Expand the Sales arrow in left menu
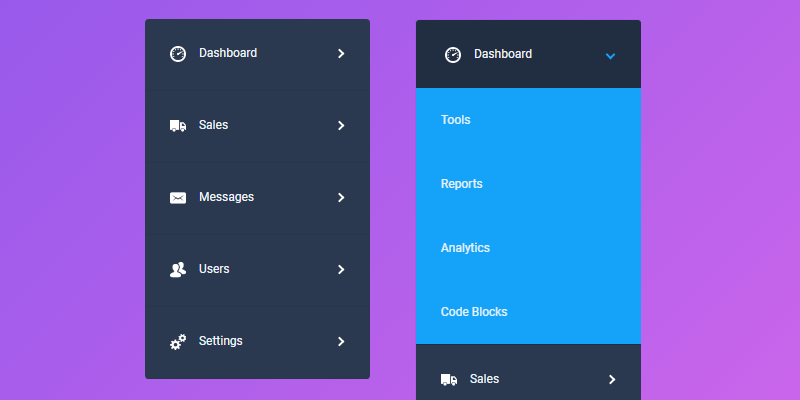This screenshot has width=800, height=400. click(341, 126)
